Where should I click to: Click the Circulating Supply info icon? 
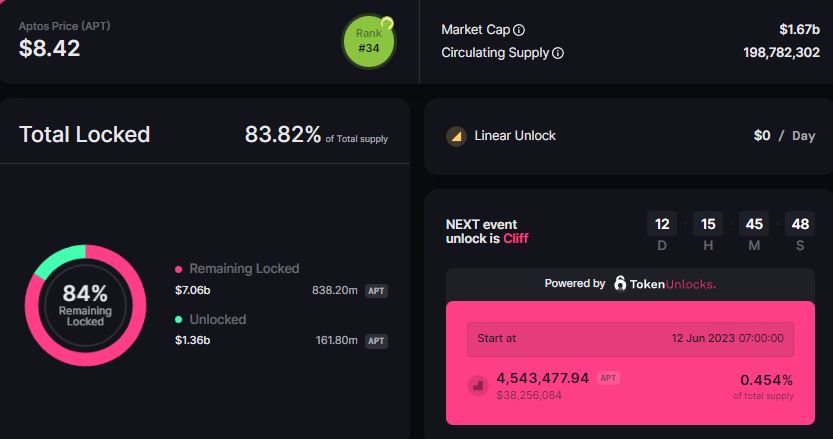(x=558, y=53)
